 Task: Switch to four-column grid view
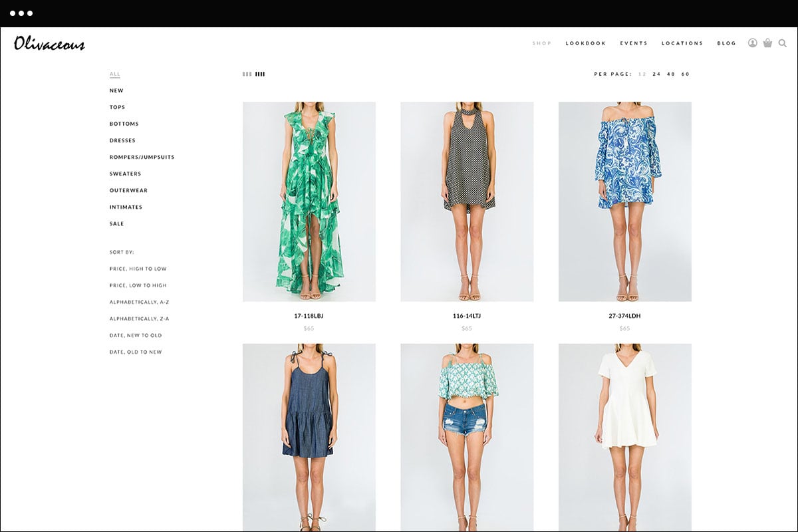[260, 74]
